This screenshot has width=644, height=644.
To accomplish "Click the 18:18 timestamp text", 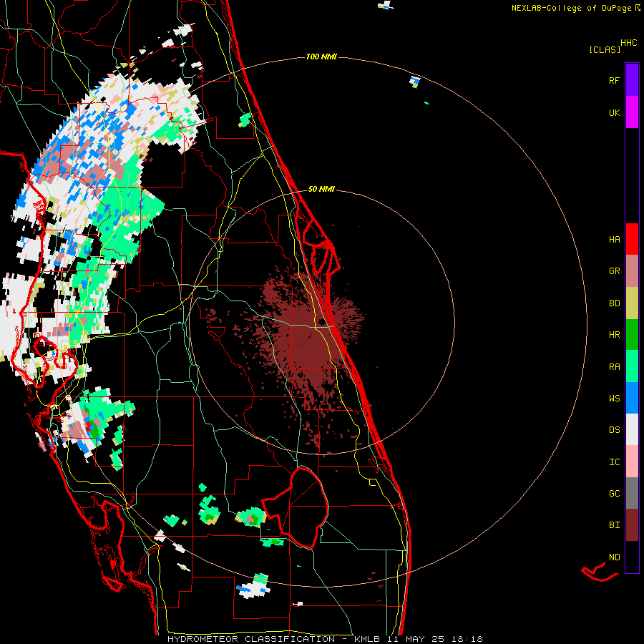I will pos(468,639).
